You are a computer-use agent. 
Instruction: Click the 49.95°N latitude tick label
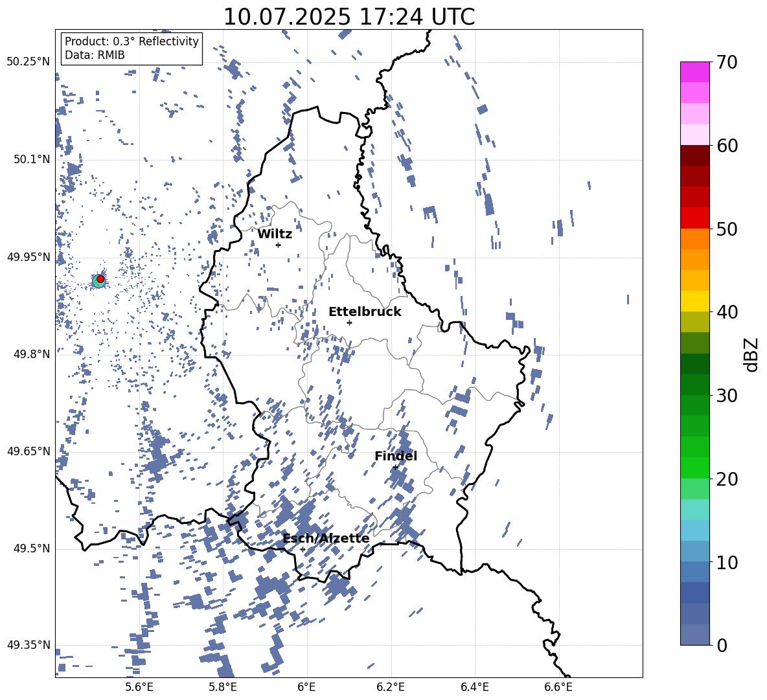tap(29, 257)
